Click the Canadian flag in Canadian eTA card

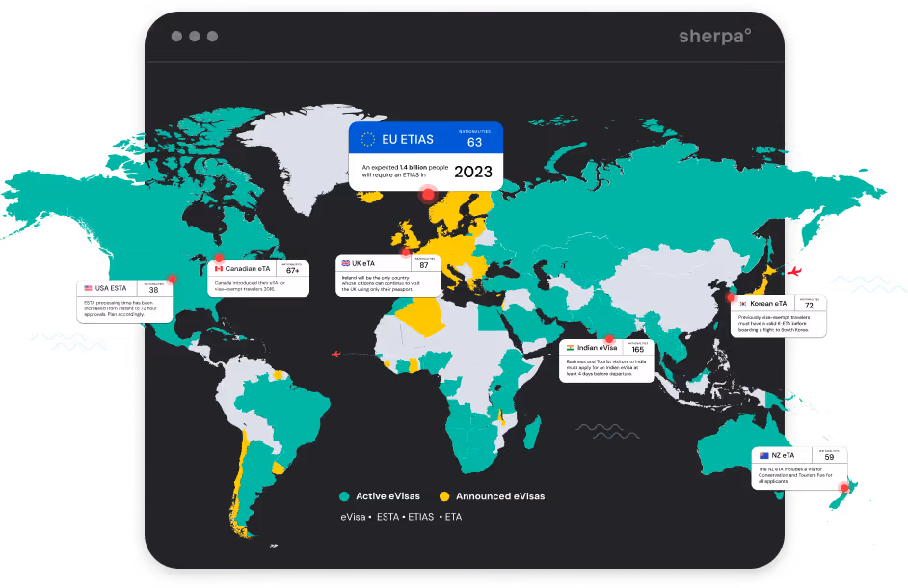pyautogui.click(x=219, y=268)
